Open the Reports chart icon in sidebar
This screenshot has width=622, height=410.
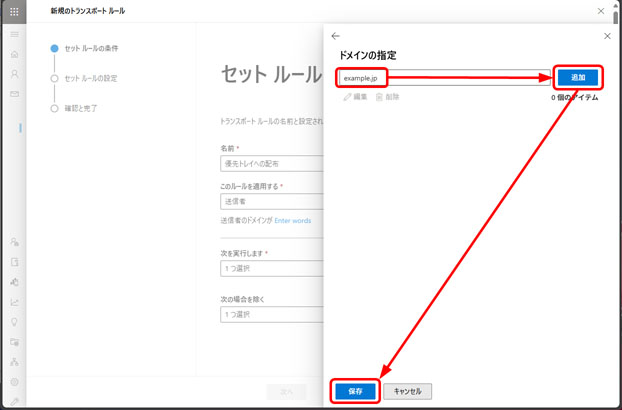coord(15,302)
